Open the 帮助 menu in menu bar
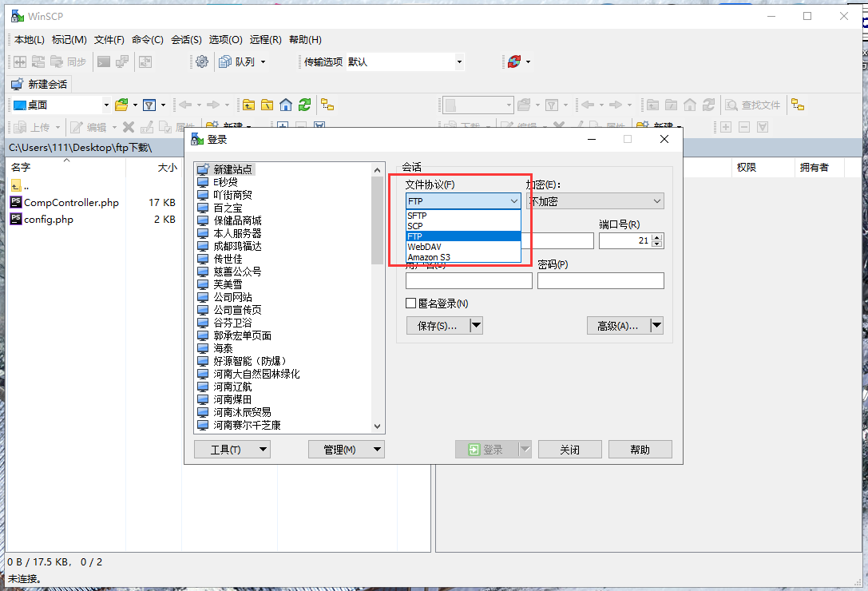868x591 pixels. pos(305,39)
